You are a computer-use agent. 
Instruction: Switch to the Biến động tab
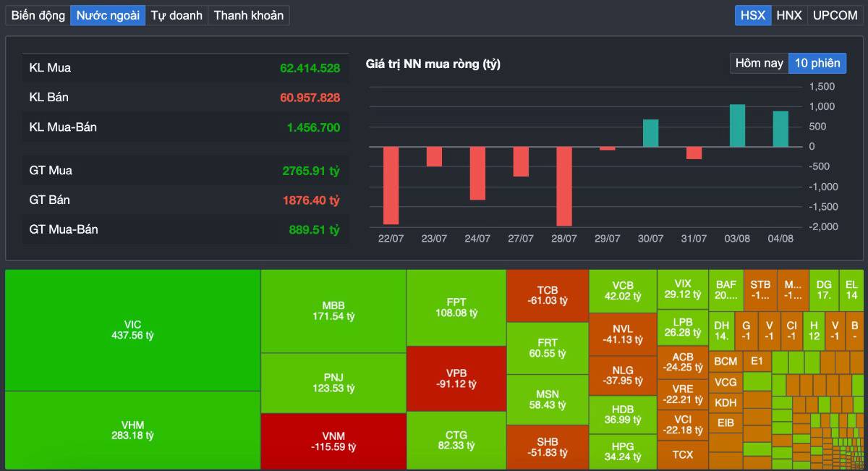(38, 15)
